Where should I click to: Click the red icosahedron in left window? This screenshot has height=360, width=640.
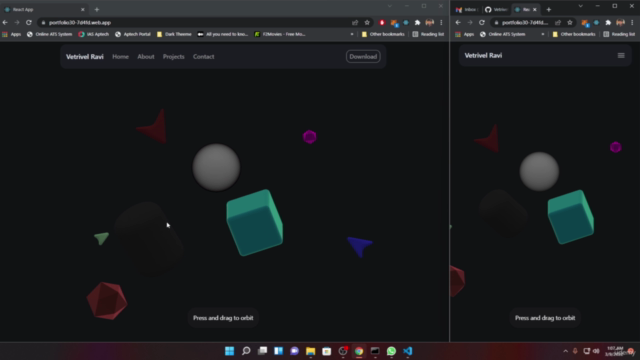(x=107, y=300)
